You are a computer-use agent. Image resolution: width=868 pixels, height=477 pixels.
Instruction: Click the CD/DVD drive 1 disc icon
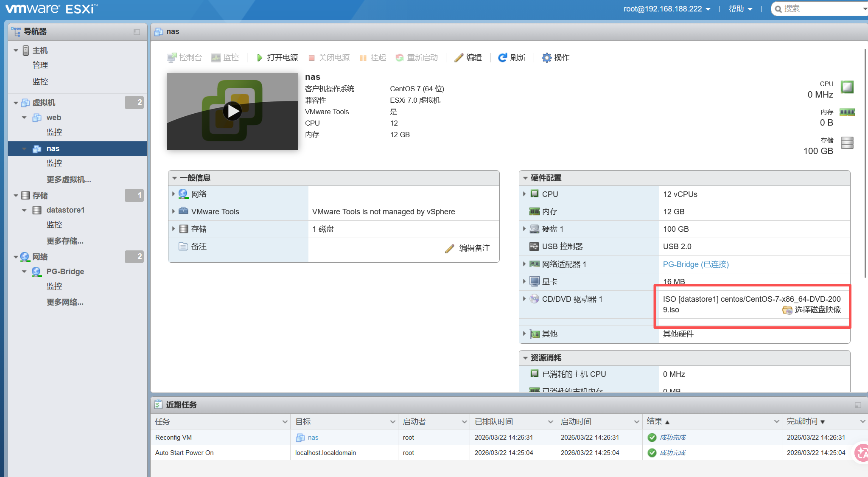(x=535, y=299)
